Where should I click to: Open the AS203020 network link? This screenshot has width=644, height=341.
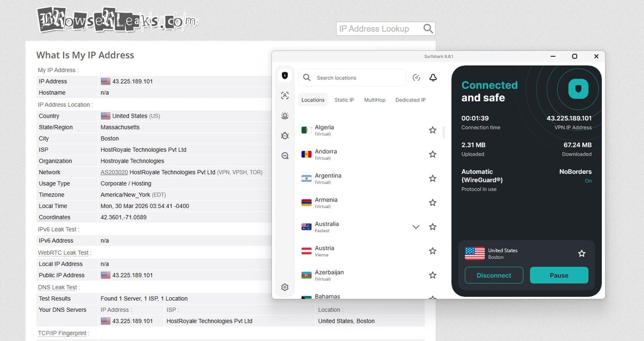click(114, 172)
